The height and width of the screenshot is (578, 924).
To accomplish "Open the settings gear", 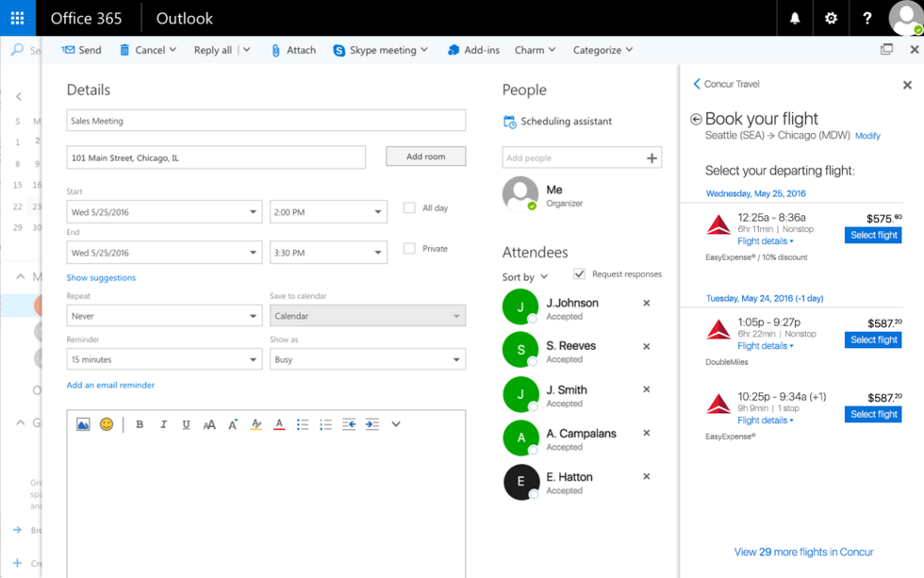I will pos(831,18).
